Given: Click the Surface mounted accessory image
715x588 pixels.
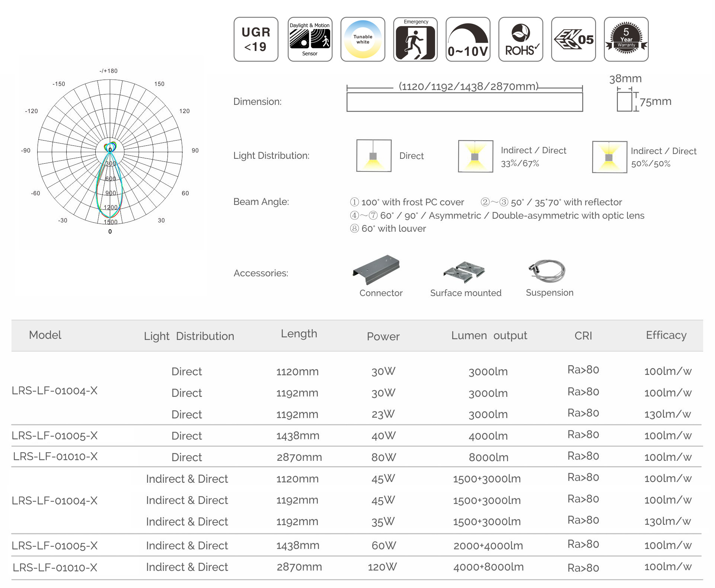Looking at the screenshot, I should click(464, 272).
